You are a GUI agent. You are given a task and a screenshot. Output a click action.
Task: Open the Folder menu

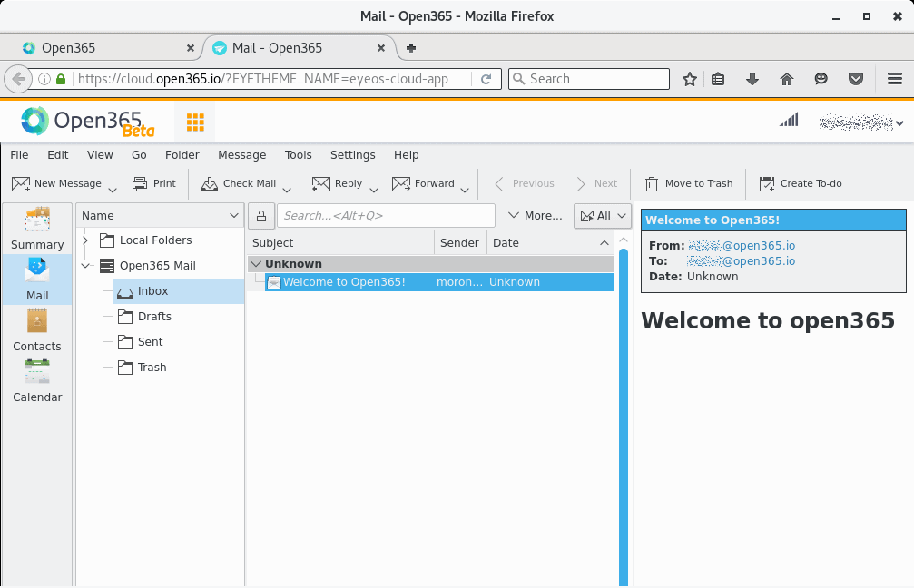182,155
